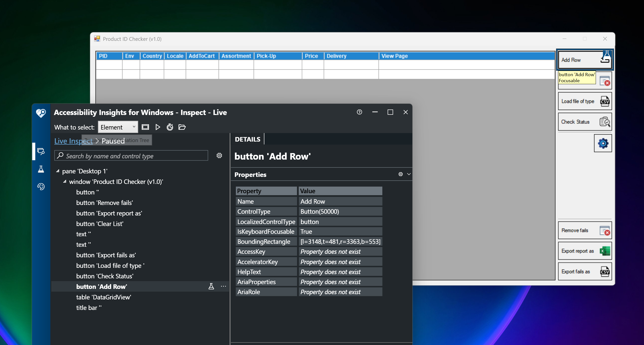
Task: Run tests flask icon on Add Row row
Action: click(x=211, y=286)
